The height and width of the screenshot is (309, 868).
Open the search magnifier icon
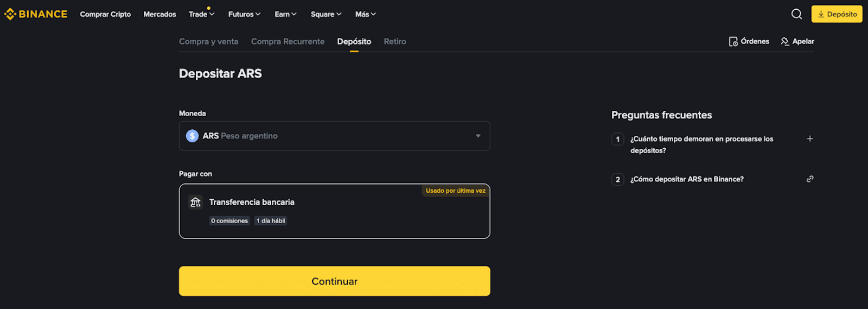click(796, 14)
